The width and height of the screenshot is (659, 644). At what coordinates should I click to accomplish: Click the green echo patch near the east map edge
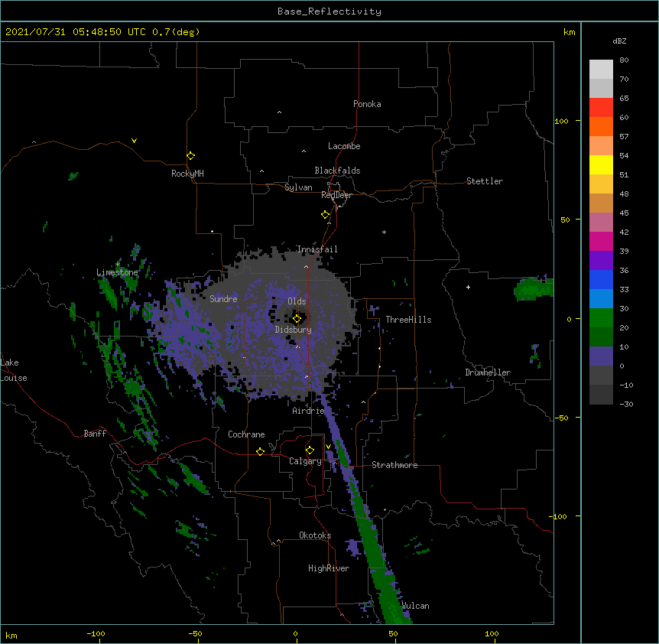(533, 290)
